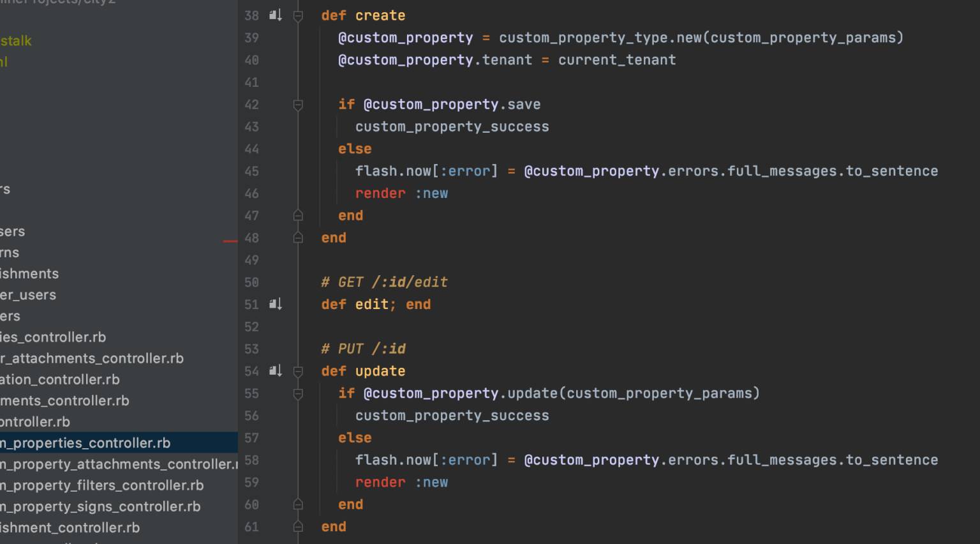Click the fold-end marker at line 47
The width and height of the screenshot is (980, 544).
point(297,215)
